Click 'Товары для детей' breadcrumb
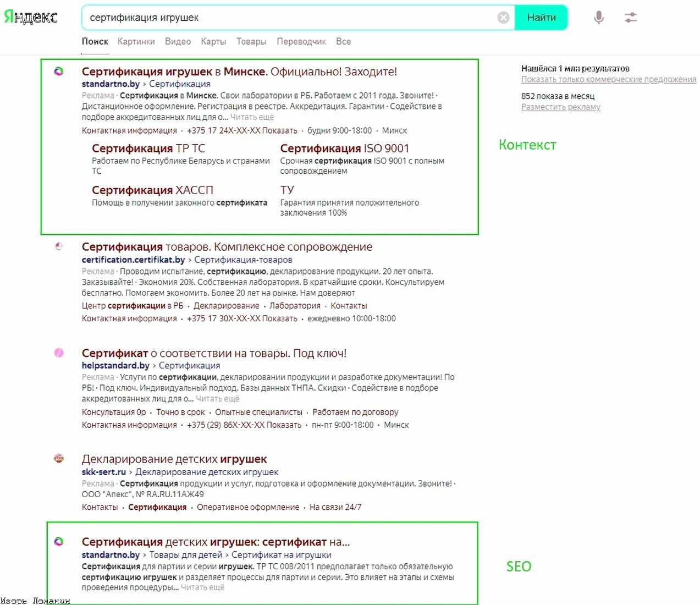 click(x=186, y=555)
